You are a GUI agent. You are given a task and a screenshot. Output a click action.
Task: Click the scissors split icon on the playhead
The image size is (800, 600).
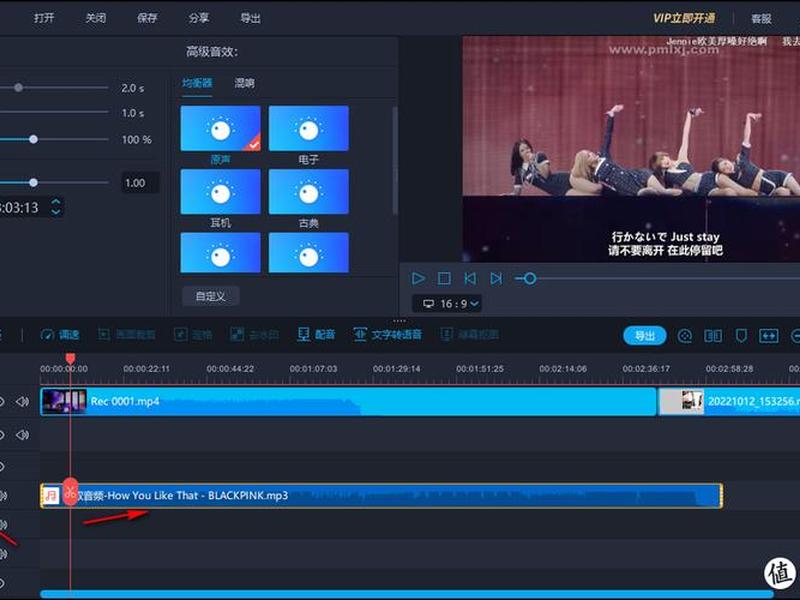(70, 492)
